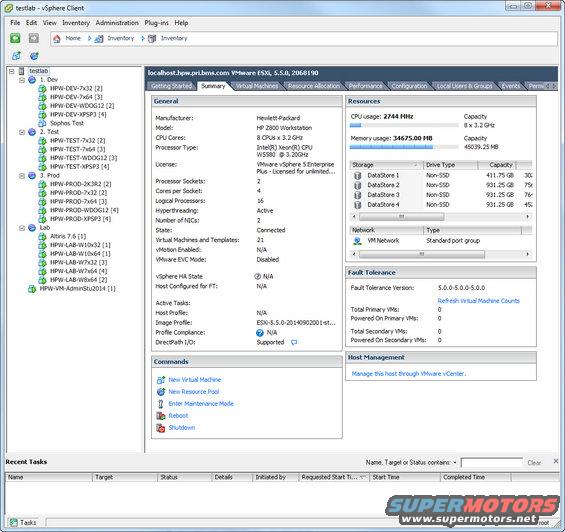Image resolution: width=565 pixels, height=532 pixels.
Task: Select HPW-LAB-W10x64 [1] in the tree
Action: 80,254
